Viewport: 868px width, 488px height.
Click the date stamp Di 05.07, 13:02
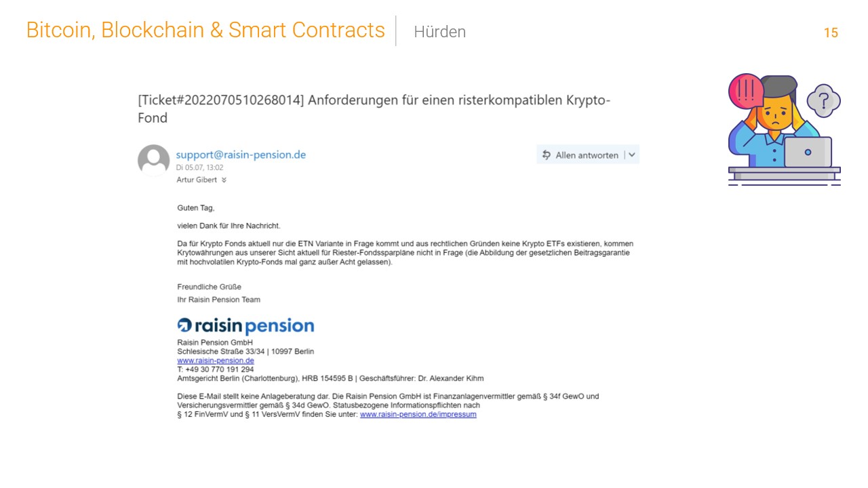200,167
